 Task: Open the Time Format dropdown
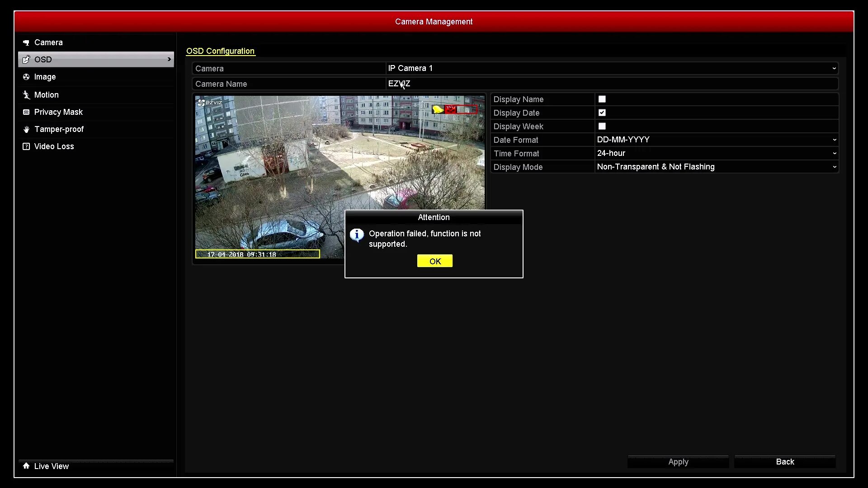tap(834, 153)
